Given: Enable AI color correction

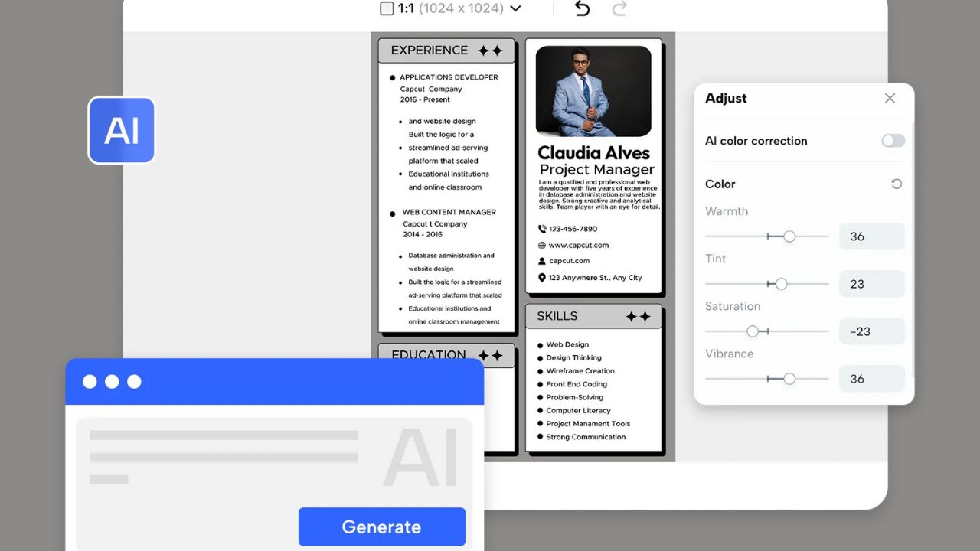Looking at the screenshot, I should [893, 141].
